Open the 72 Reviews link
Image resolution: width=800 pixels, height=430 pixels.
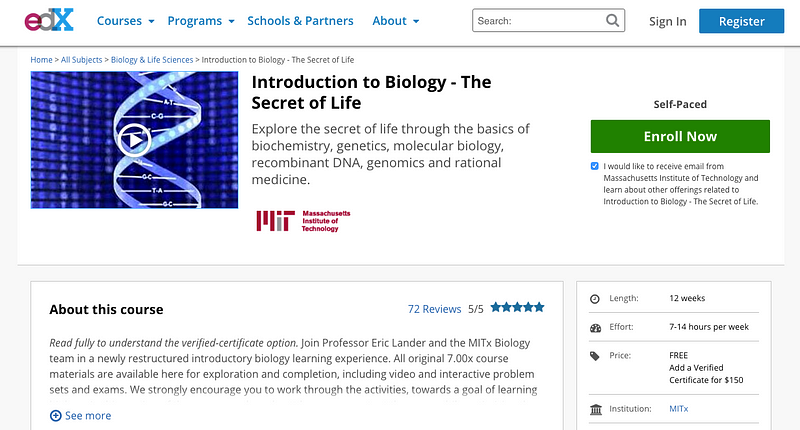click(x=434, y=309)
